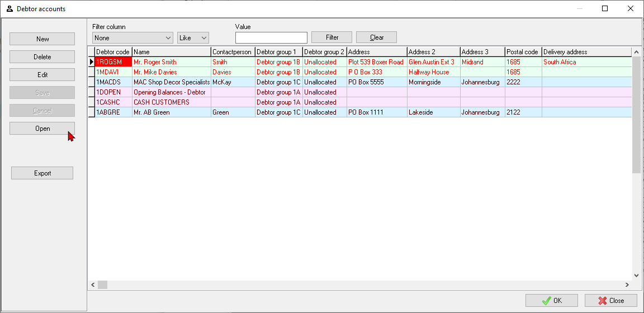Click the PO Box 1111 address cell
644x313 pixels.
pyautogui.click(x=377, y=112)
